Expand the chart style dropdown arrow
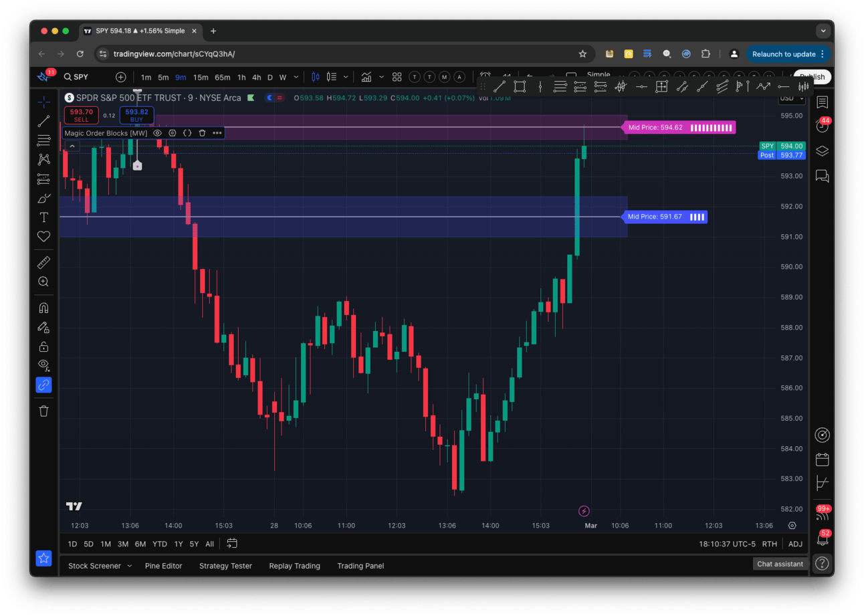864x616 pixels. [x=345, y=77]
